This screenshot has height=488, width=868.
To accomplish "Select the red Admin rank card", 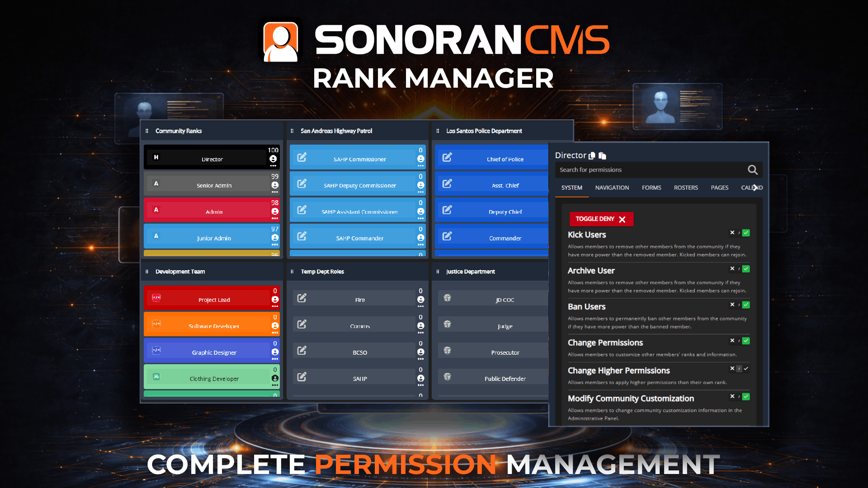I will [x=212, y=210].
